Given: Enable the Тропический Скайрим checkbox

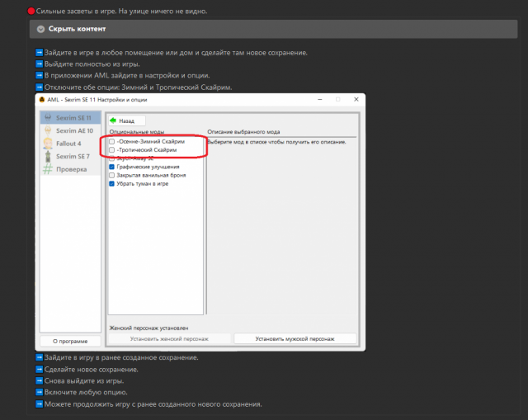Looking at the screenshot, I should [112, 150].
